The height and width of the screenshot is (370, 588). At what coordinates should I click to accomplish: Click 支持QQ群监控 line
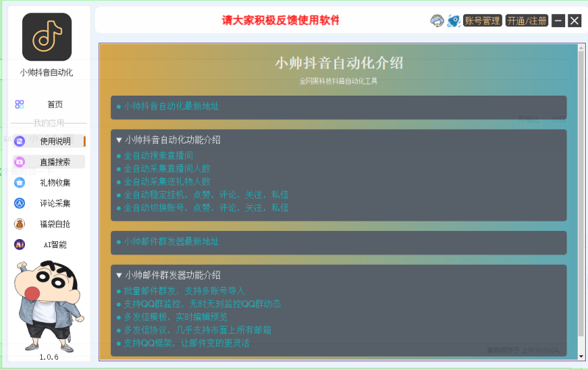coord(202,304)
